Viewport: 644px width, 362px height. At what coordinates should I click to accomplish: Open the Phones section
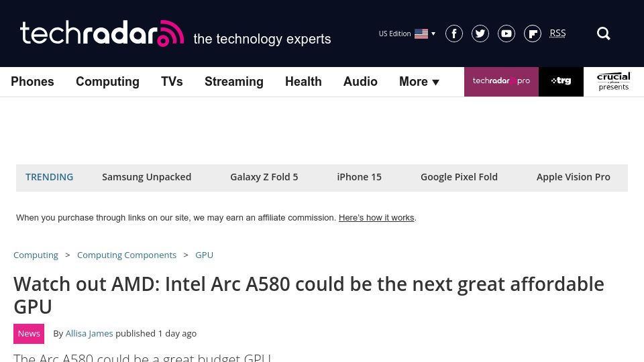tap(32, 82)
